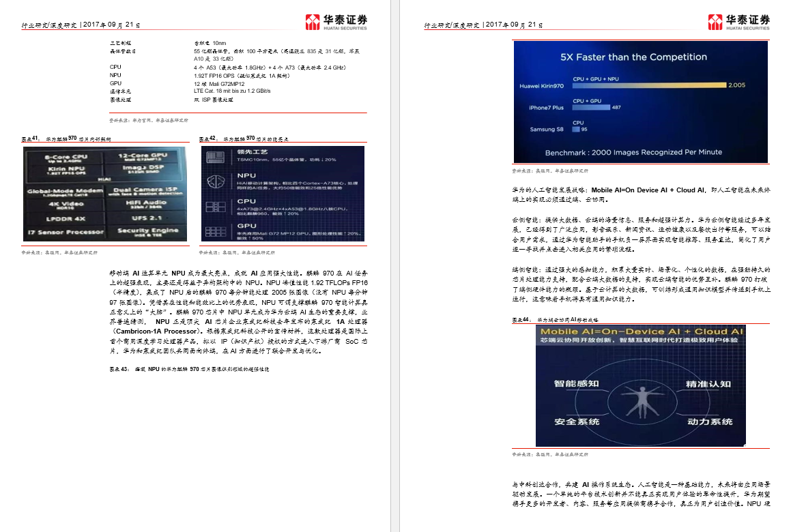
Task: Click the "Samsung S8" chart label
Action: click(547, 129)
